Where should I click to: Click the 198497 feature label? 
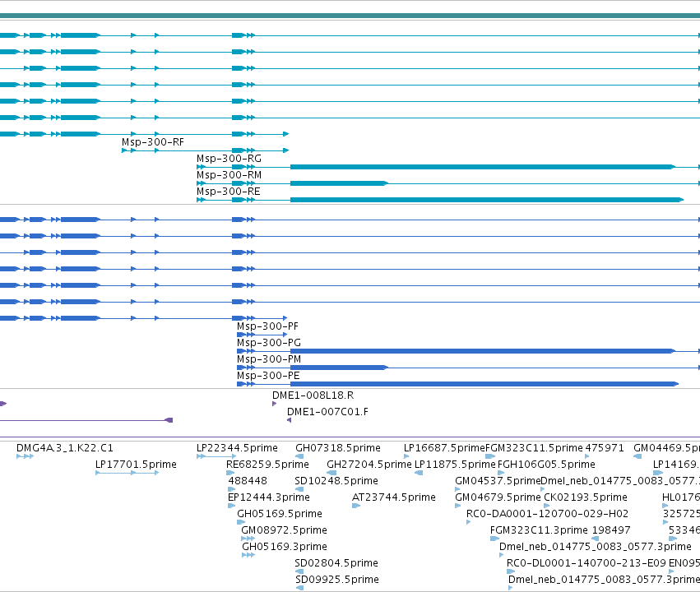[x=611, y=530]
